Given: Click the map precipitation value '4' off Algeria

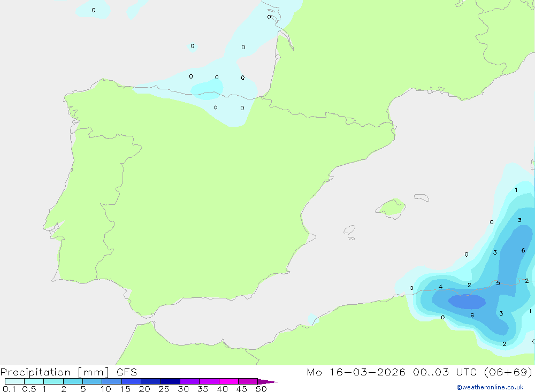Looking at the screenshot, I should 440,287.
